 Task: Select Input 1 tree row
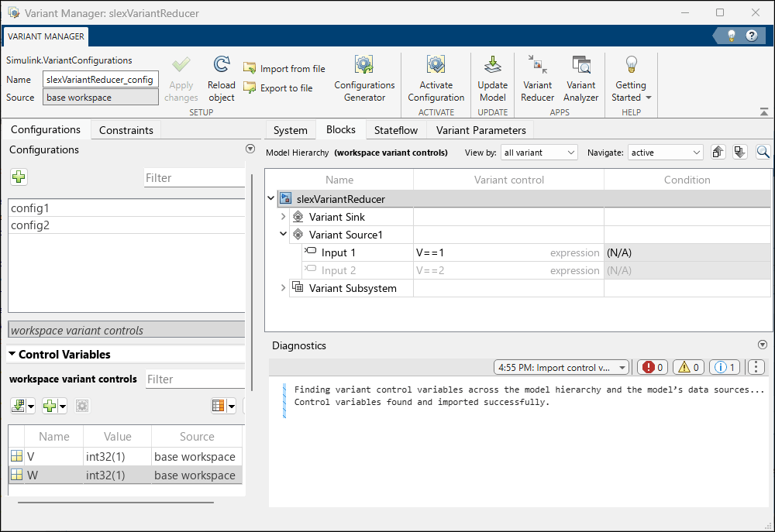[x=536, y=252]
